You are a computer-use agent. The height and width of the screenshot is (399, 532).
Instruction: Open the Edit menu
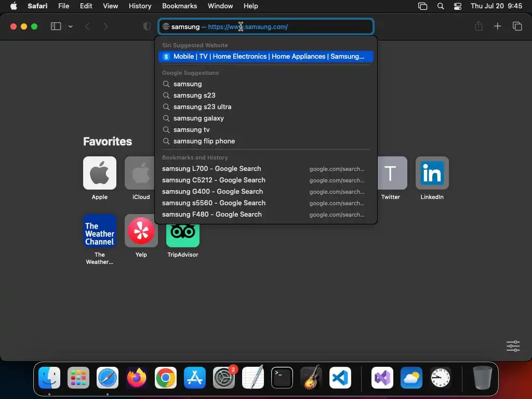86,6
